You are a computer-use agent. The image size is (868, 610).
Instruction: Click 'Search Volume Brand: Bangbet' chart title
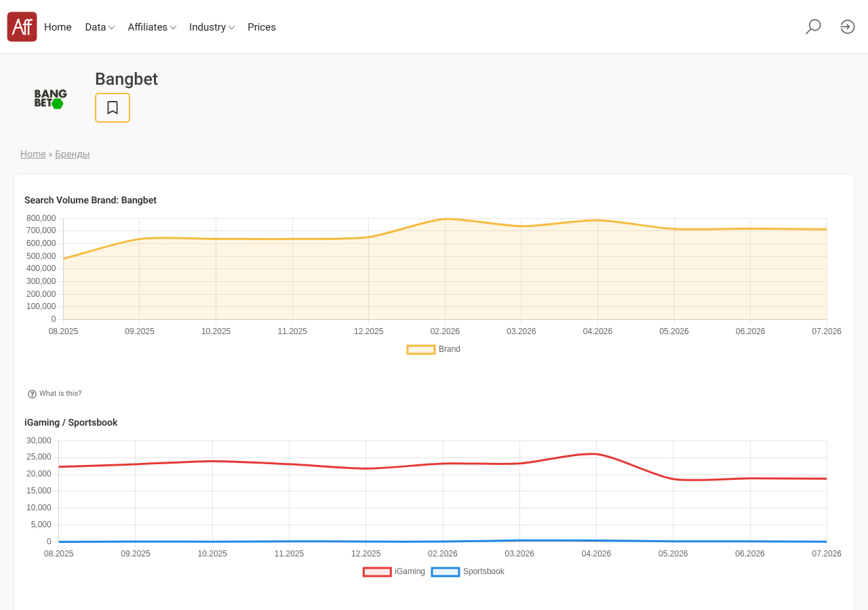[91, 201]
